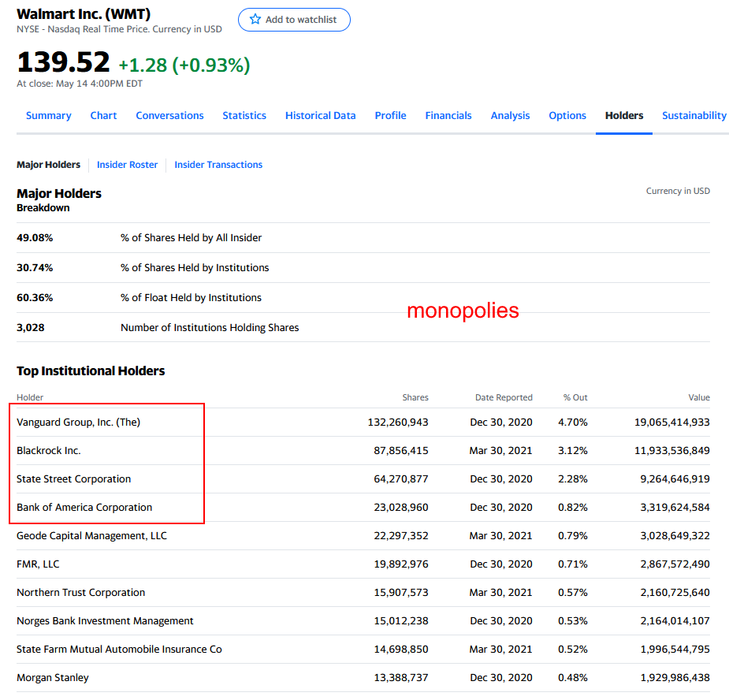
Task: Click the 60.36% float value
Action: point(35,298)
